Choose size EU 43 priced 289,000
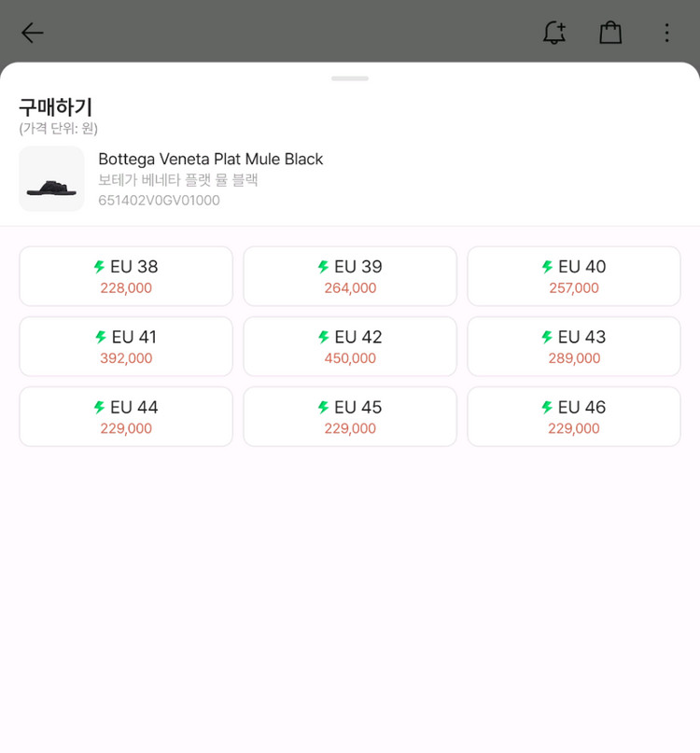 (x=574, y=346)
